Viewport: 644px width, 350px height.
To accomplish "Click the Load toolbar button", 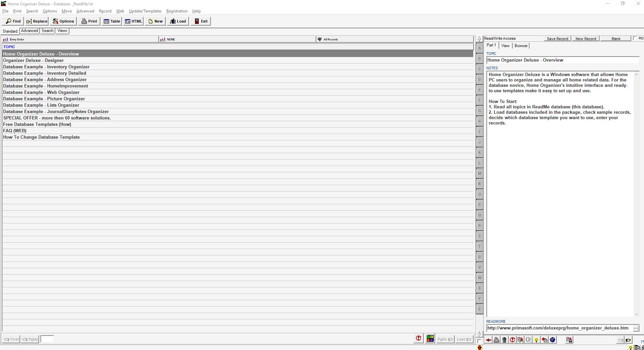I will (x=178, y=21).
